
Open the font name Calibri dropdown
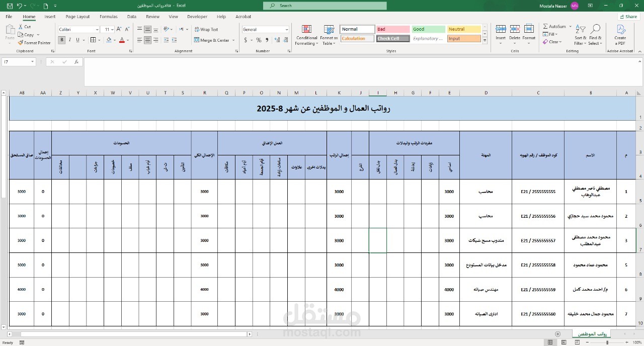[97, 30]
